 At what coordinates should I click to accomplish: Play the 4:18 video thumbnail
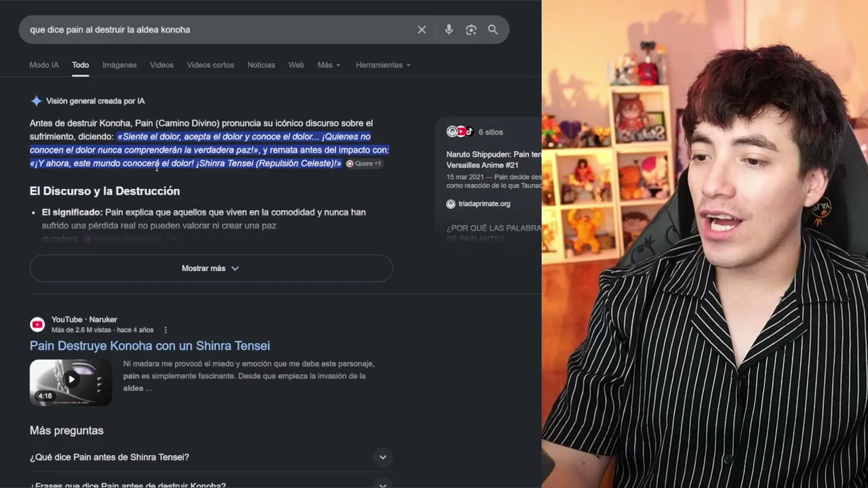[x=71, y=382]
